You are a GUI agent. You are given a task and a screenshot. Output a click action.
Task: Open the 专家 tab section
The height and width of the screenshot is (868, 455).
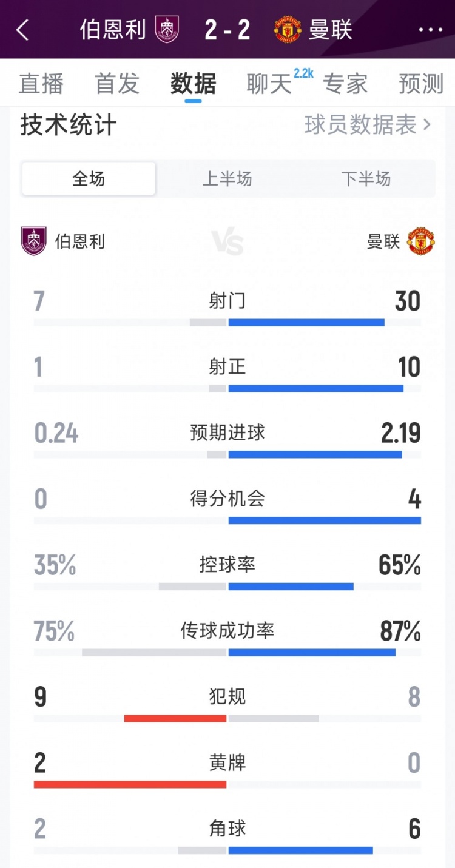click(x=345, y=84)
